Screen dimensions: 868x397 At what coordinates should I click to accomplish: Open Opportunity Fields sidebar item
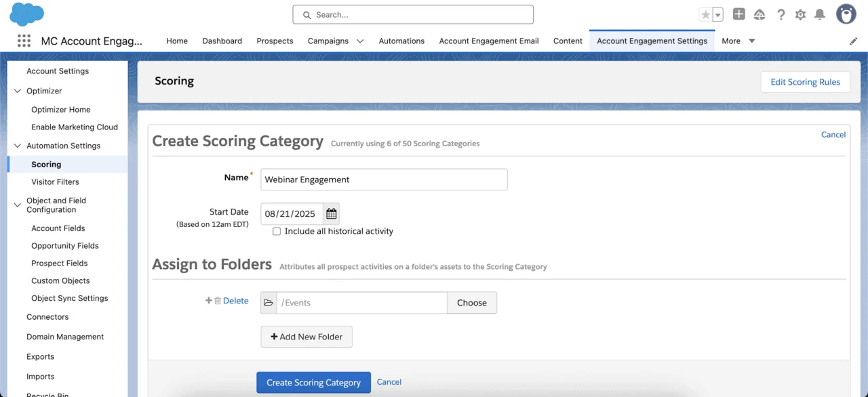pyautogui.click(x=65, y=246)
